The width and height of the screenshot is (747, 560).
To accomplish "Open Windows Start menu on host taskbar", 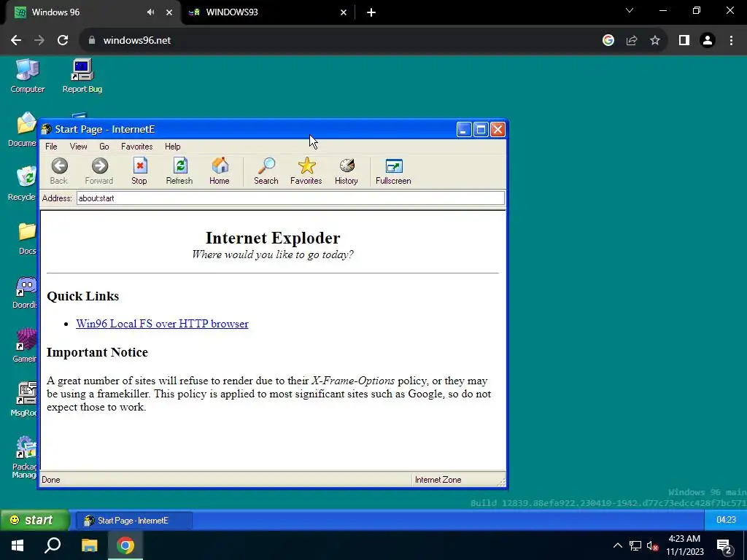I will point(18,545).
